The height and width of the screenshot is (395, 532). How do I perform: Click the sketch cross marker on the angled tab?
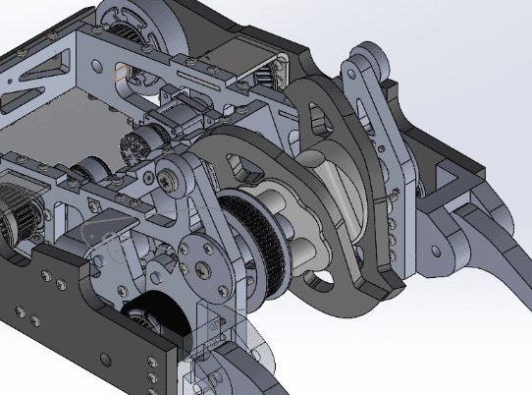pos(91,236)
